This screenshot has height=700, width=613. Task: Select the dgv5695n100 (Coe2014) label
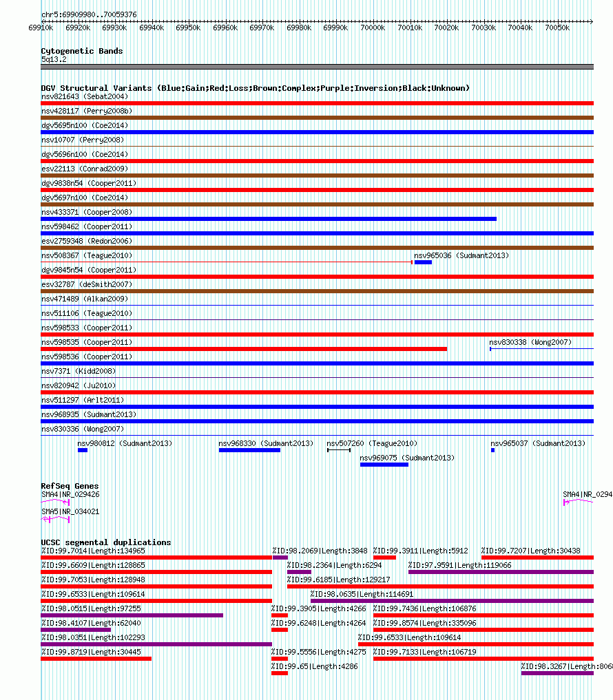tap(85, 125)
